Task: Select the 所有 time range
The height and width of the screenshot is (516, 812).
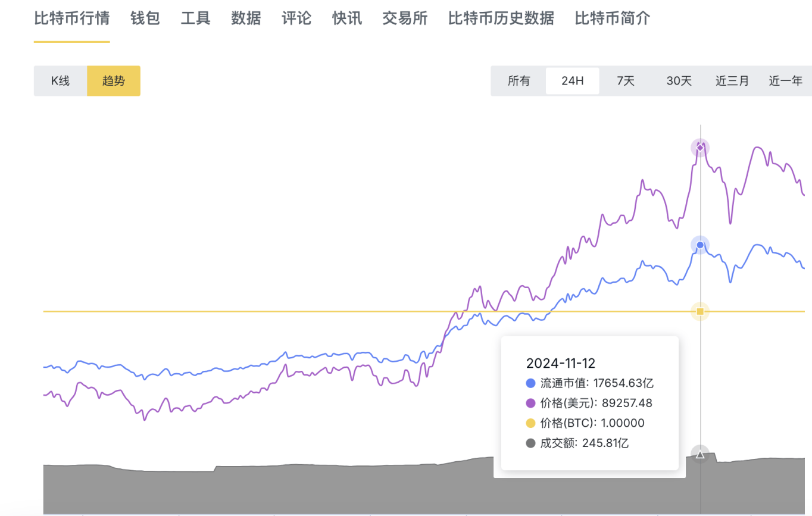Action: coord(519,81)
